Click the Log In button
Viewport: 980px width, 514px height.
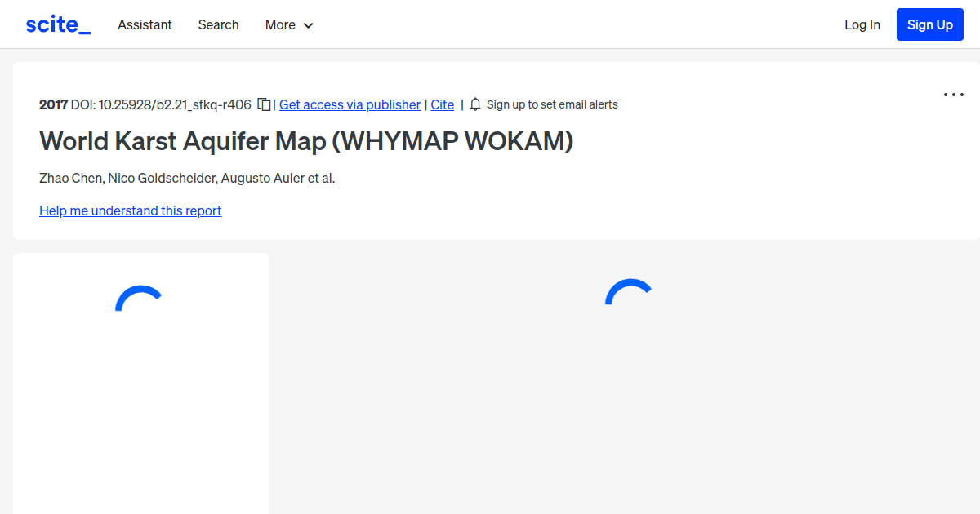862,24
